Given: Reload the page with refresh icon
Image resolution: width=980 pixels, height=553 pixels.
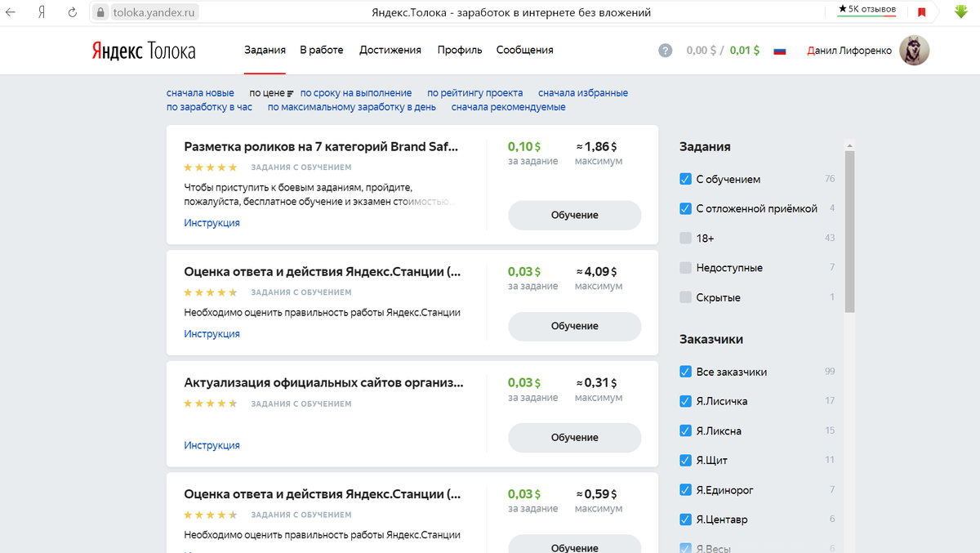Looking at the screenshot, I should click(73, 12).
